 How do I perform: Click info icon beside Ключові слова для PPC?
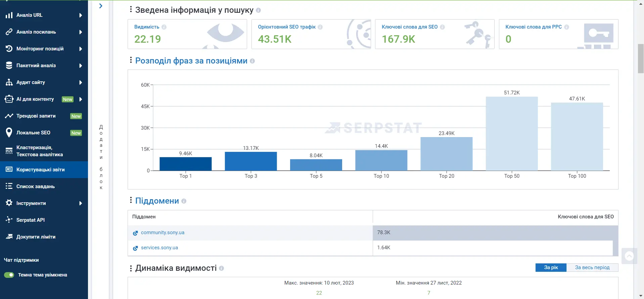(x=567, y=27)
